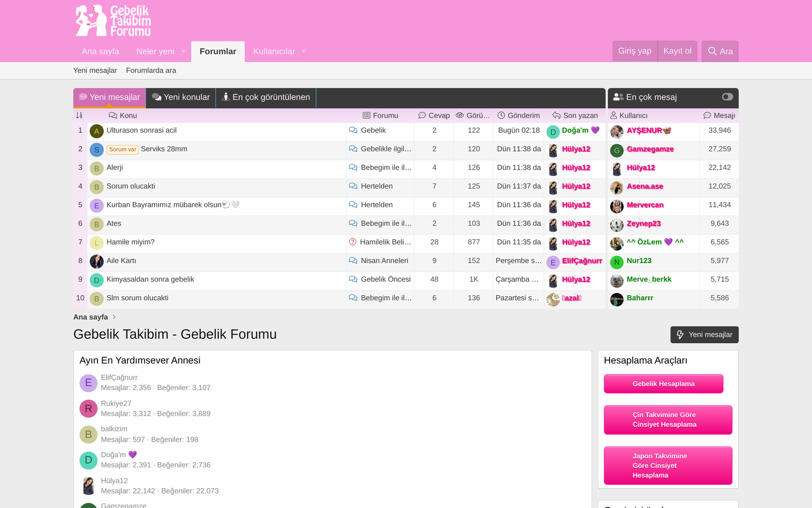Click Yeni mesajlar sub-navigation link
The width and height of the screenshot is (812, 508).
(95, 71)
